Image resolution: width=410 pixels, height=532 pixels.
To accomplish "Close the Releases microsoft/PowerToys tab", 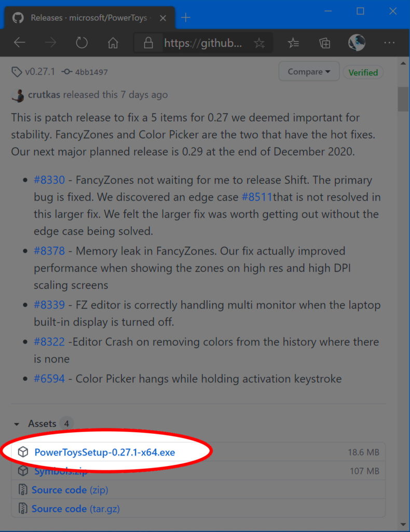I will pos(163,18).
